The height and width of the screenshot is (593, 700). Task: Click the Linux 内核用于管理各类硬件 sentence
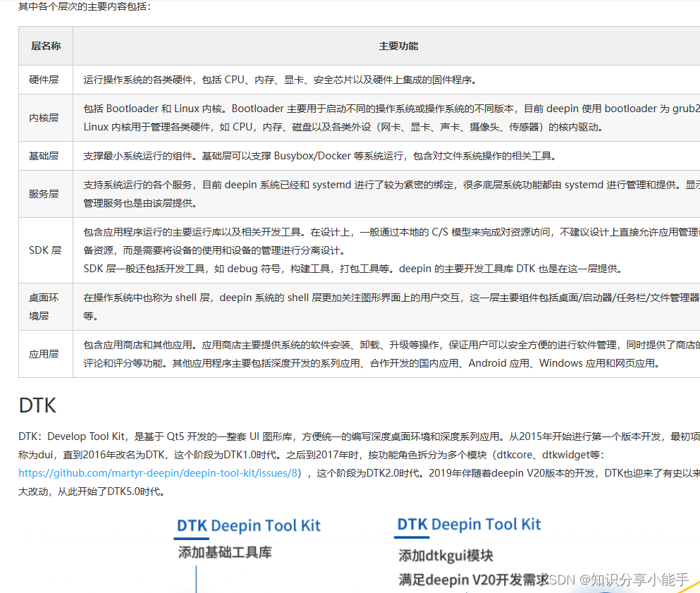(344, 127)
